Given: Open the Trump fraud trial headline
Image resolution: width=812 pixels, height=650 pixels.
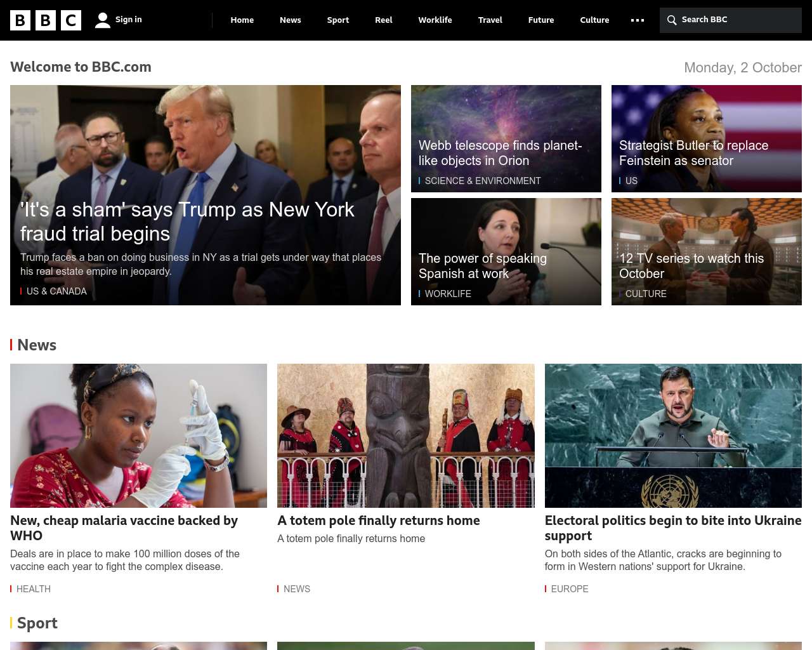Looking at the screenshot, I should click(x=187, y=222).
